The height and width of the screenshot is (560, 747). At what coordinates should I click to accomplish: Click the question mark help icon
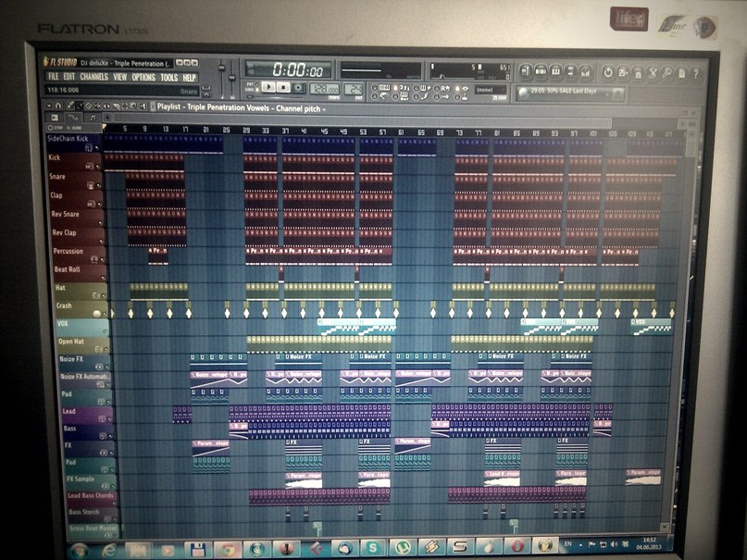pos(696,73)
